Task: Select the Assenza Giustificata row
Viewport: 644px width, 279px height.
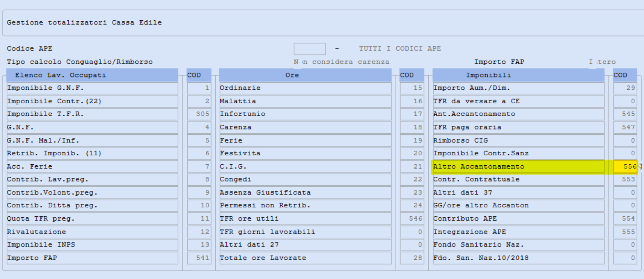Action: click(x=305, y=193)
